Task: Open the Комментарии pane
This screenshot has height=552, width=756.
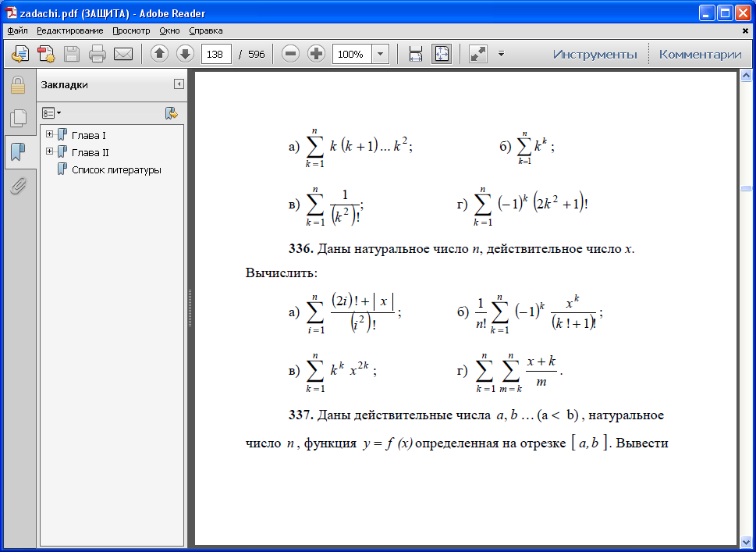Action: click(x=700, y=54)
